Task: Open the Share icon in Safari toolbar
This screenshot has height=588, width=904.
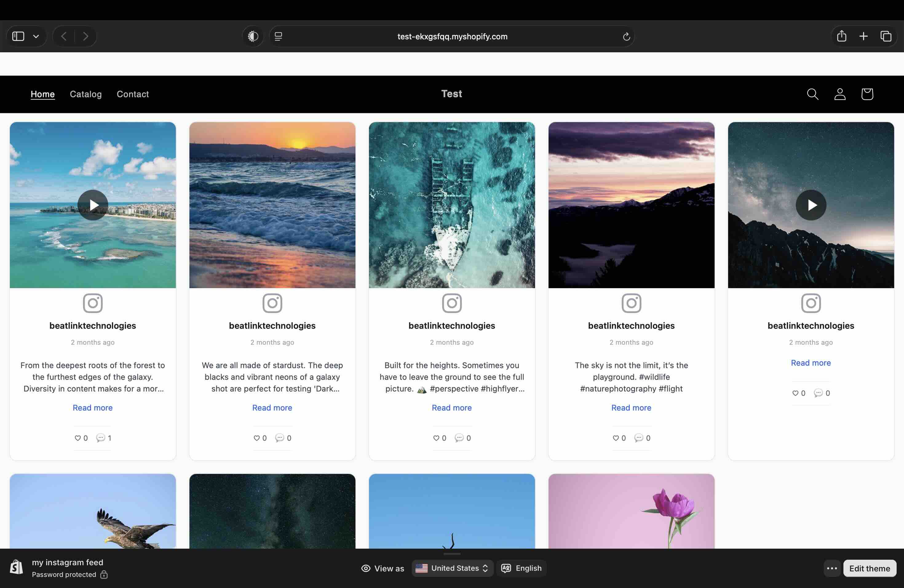Action: [x=841, y=36]
